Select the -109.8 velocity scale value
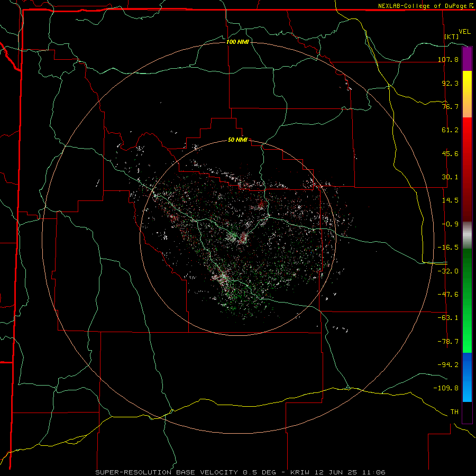 [446, 388]
